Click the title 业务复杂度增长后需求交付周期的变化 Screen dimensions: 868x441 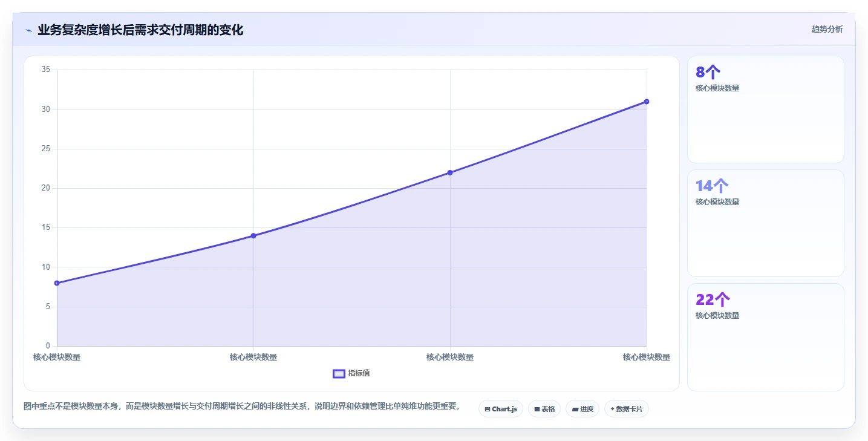click(x=140, y=30)
